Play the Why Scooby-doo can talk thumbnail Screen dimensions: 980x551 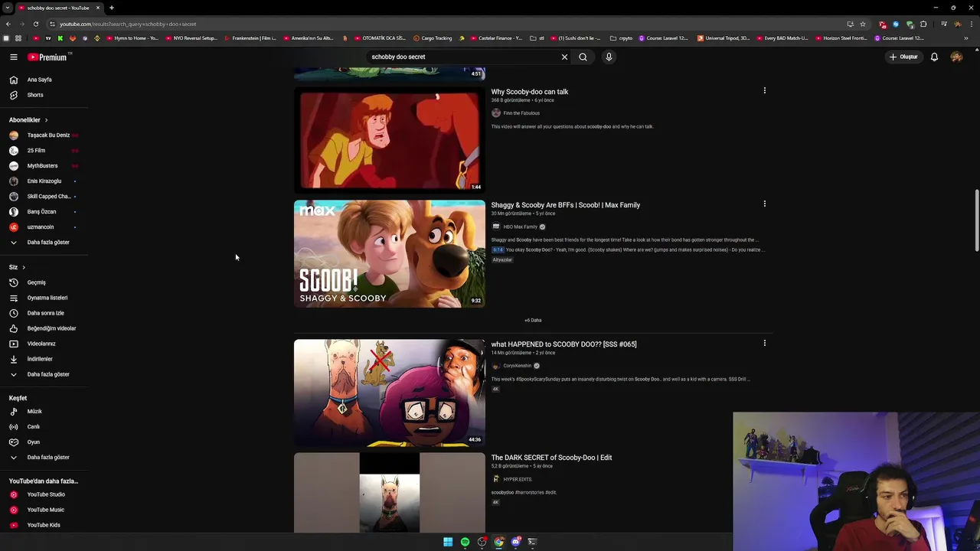[x=390, y=141]
